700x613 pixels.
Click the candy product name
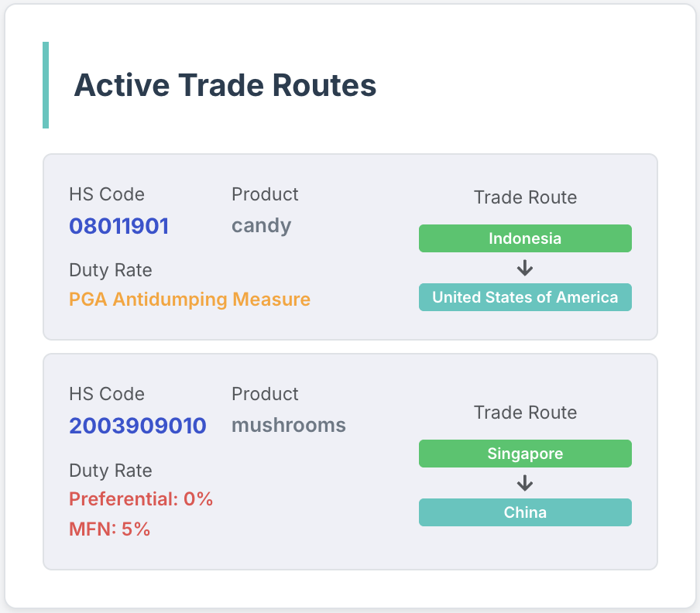(261, 226)
